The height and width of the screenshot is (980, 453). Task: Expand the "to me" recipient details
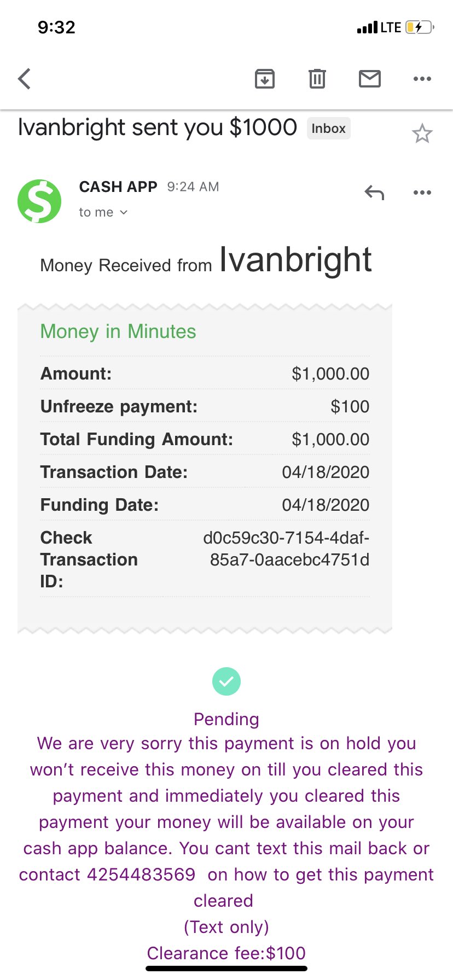pos(103,212)
